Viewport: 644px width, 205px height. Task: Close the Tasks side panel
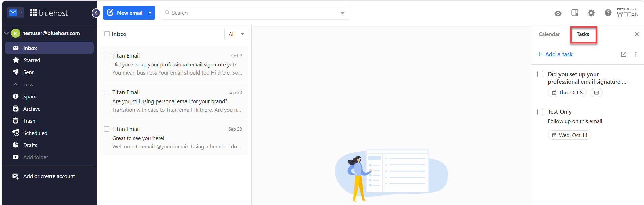637,34
